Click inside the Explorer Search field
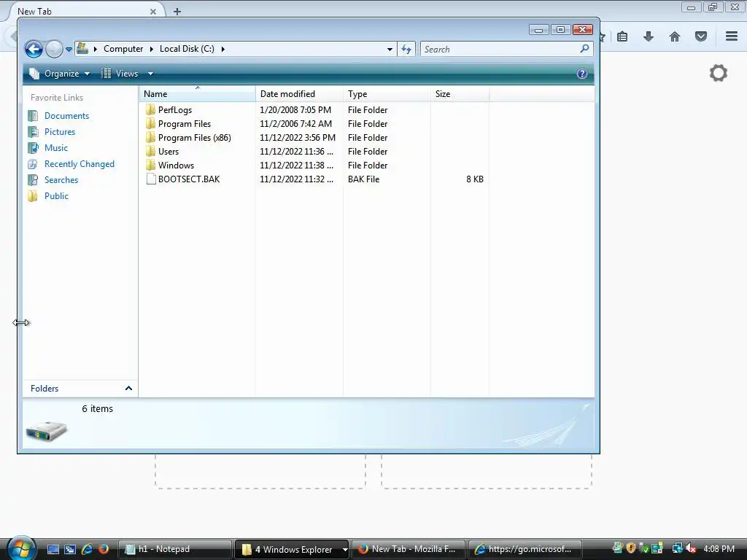The height and width of the screenshot is (560, 747). click(499, 49)
